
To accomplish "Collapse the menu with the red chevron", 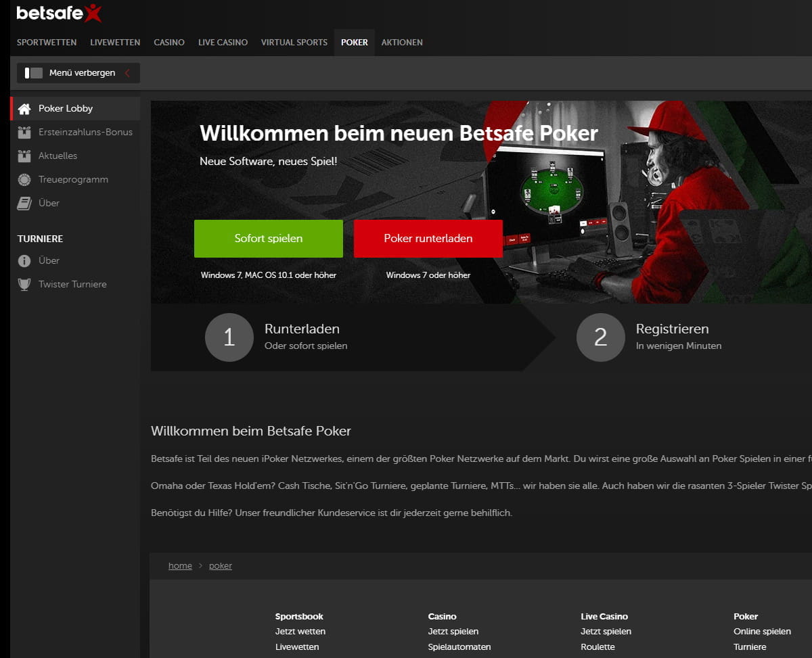I will pyautogui.click(x=127, y=73).
